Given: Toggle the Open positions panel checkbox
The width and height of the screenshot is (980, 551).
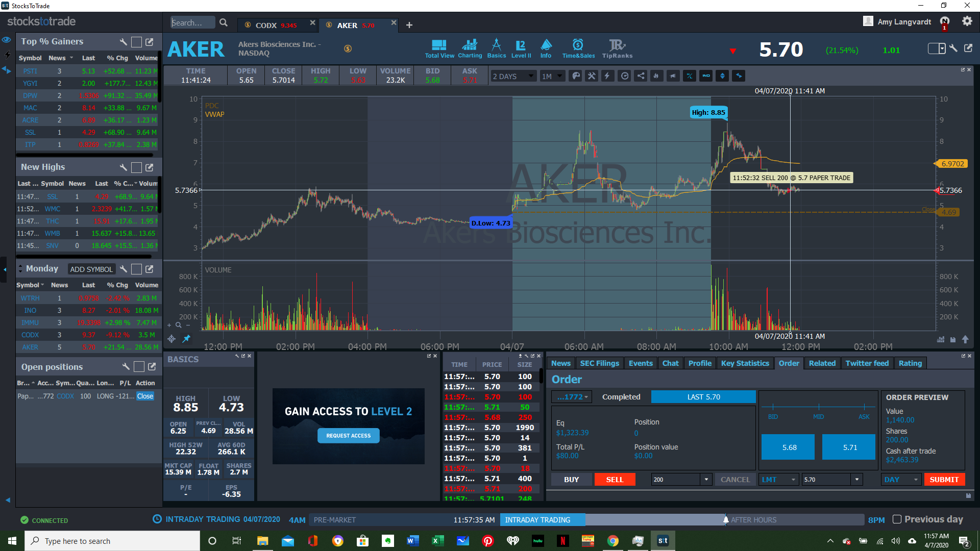Looking at the screenshot, I should [139, 367].
